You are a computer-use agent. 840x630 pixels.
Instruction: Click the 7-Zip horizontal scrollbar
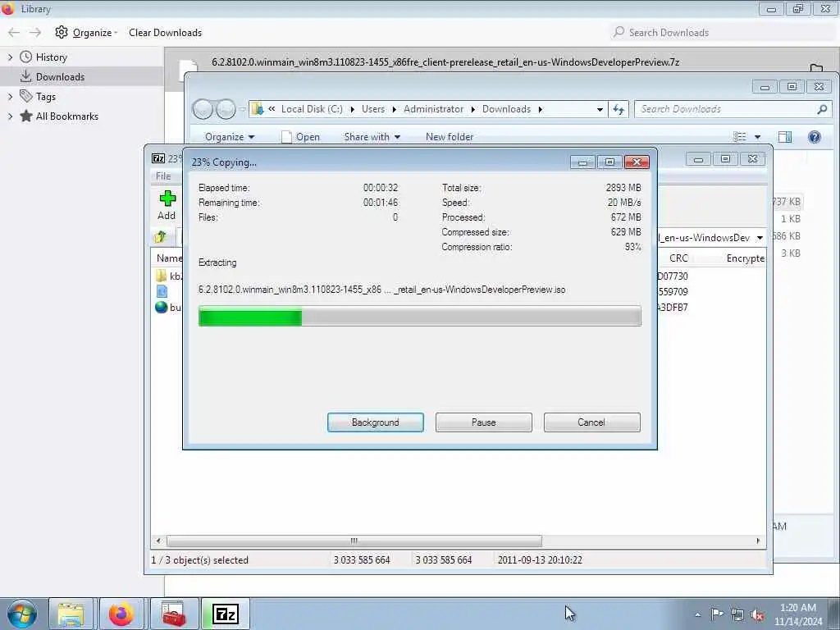354,541
